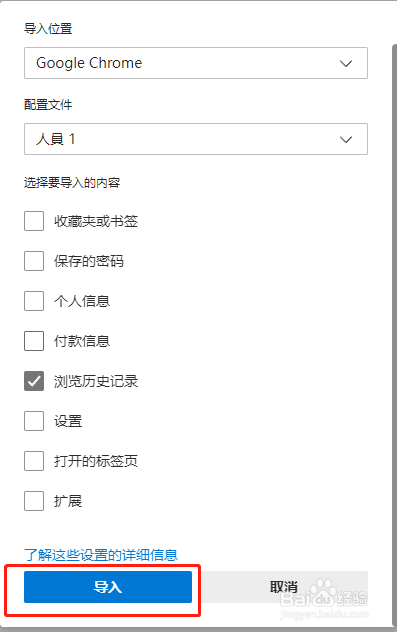Uncheck the 浏览历史记录 checkbox
This screenshot has width=397, height=632.
click(34, 381)
